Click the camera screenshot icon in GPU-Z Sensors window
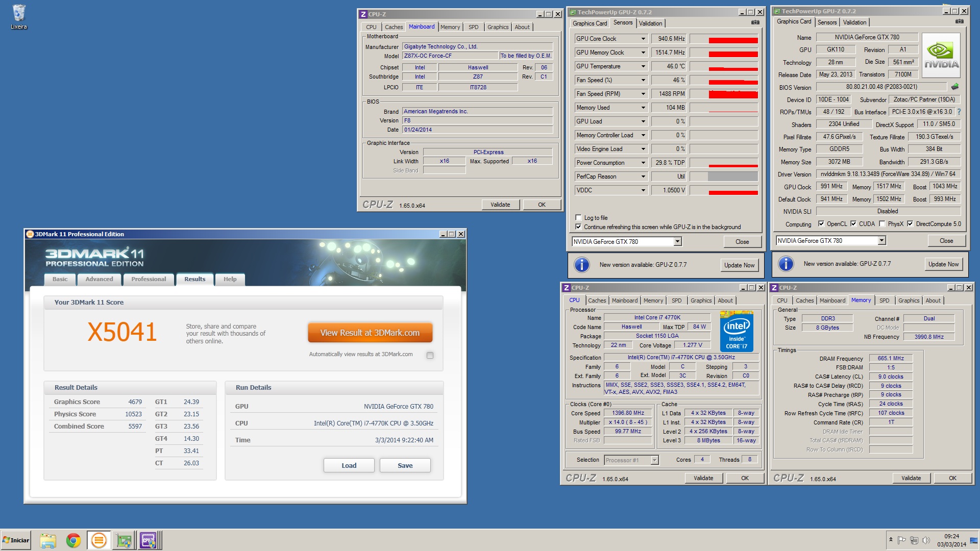980x551 pixels. pos(755,22)
